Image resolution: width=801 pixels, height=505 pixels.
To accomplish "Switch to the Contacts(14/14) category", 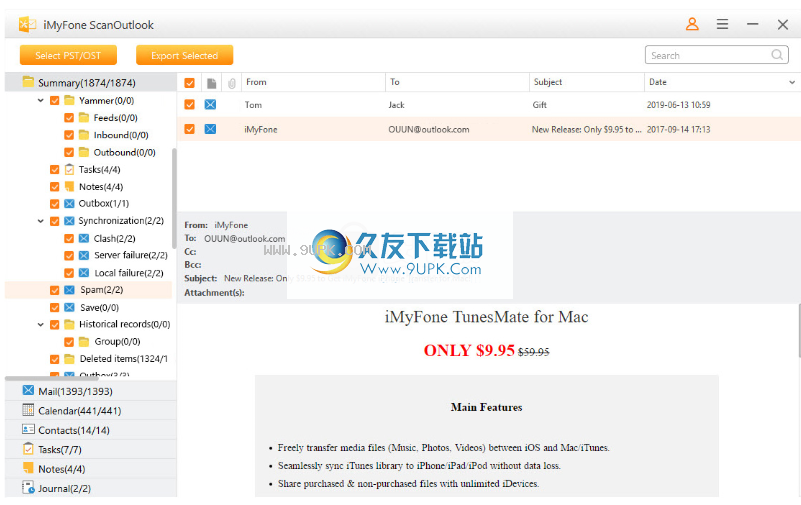I will point(90,430).
